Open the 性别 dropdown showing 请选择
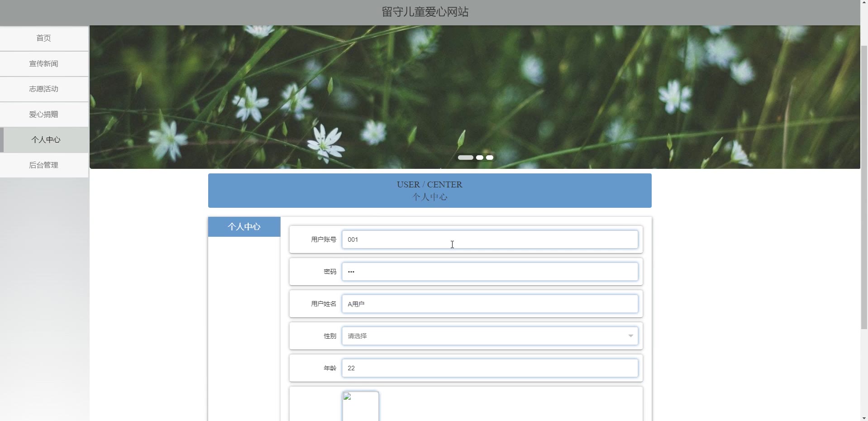This screenshot has height=421, width=868. 490,336
